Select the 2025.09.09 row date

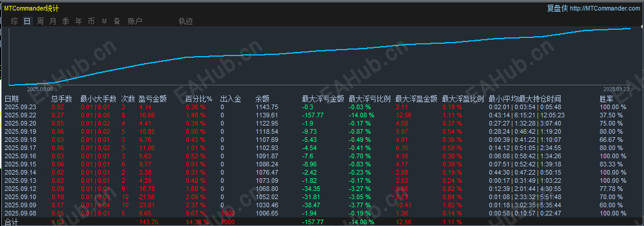click(x=20, y=206)
